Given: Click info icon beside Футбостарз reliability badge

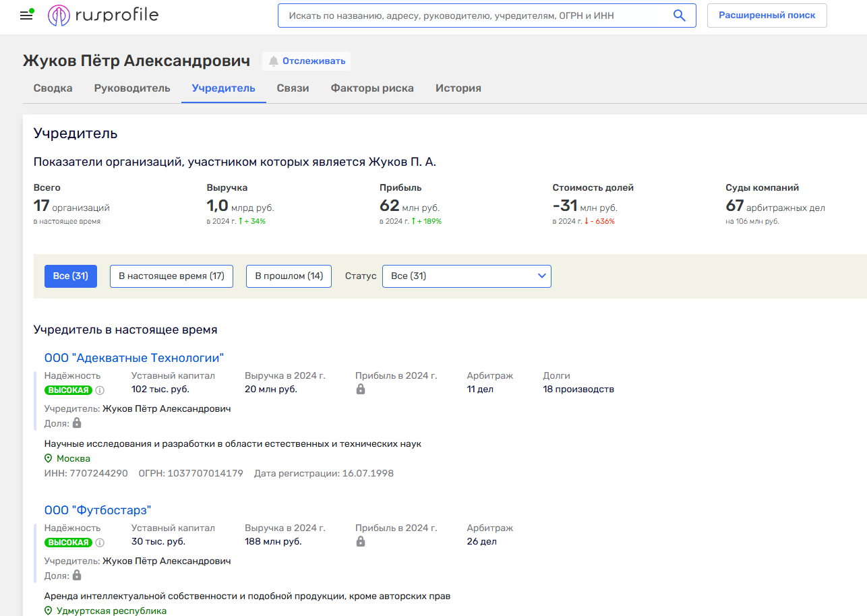Looking at the screenshot, I should (100, 543).
